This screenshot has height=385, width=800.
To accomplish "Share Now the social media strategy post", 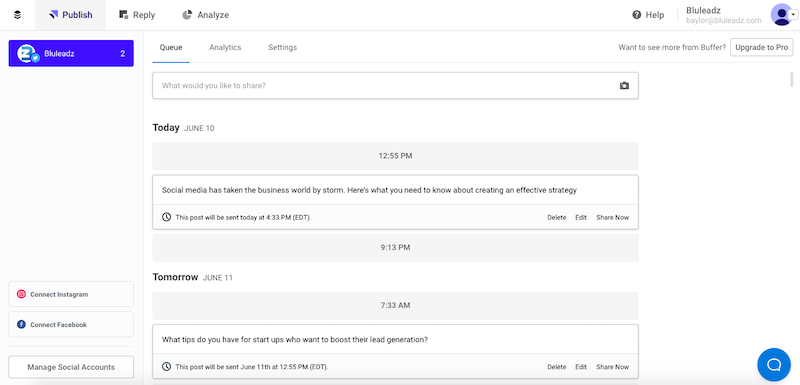I will [612, 217].
